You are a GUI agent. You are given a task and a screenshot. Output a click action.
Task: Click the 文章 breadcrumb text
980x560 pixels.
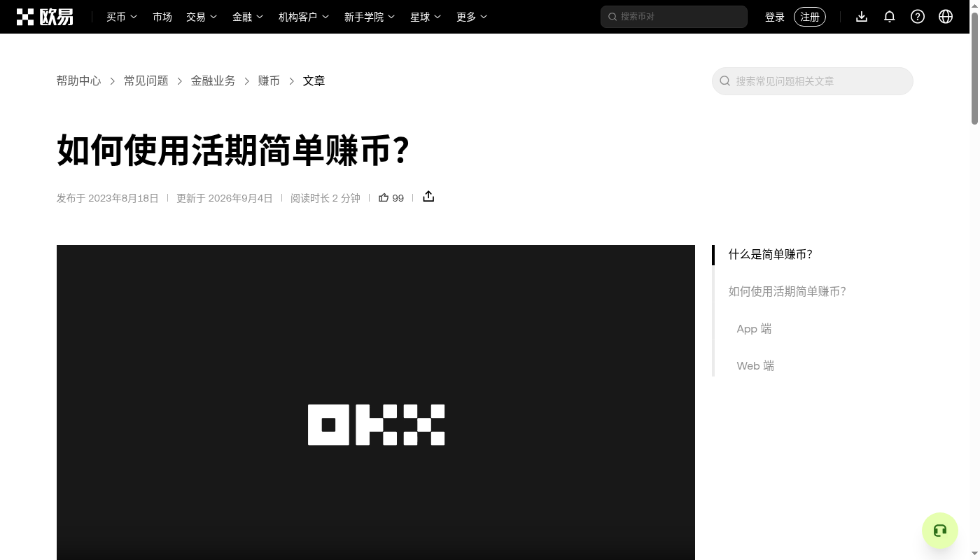pyautogui.click(x=314, y=81)
